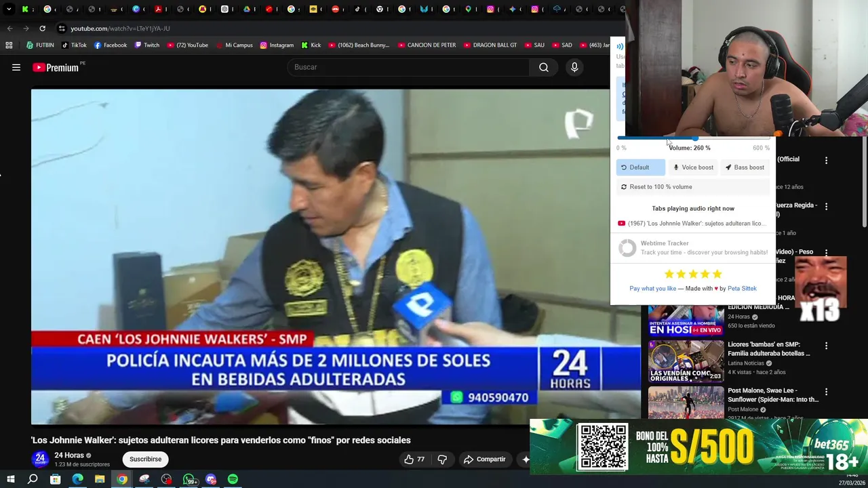The image size is (868, 488).
Task: Click the five-star rating row
Action: (693, 274)
